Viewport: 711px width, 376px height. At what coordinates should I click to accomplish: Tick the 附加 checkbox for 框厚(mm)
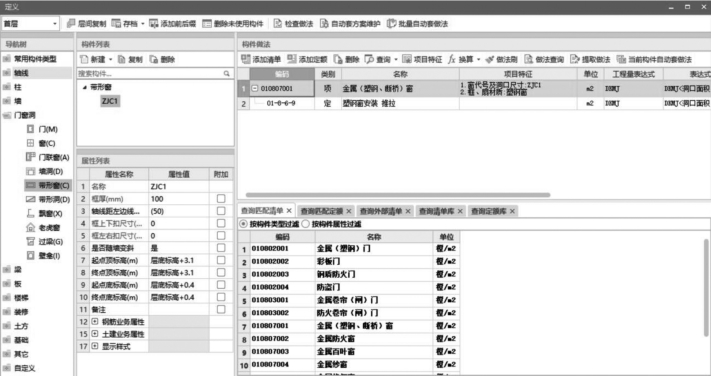pos(221,199)
